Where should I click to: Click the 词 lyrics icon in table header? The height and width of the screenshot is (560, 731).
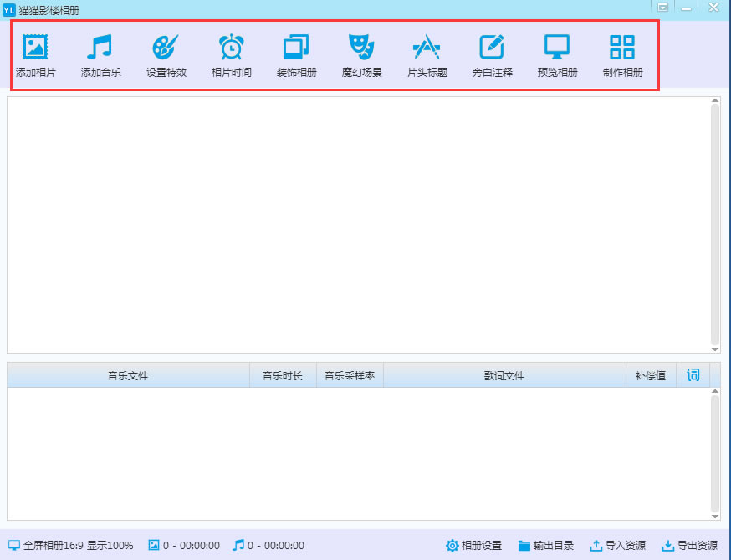pos(693,375)
